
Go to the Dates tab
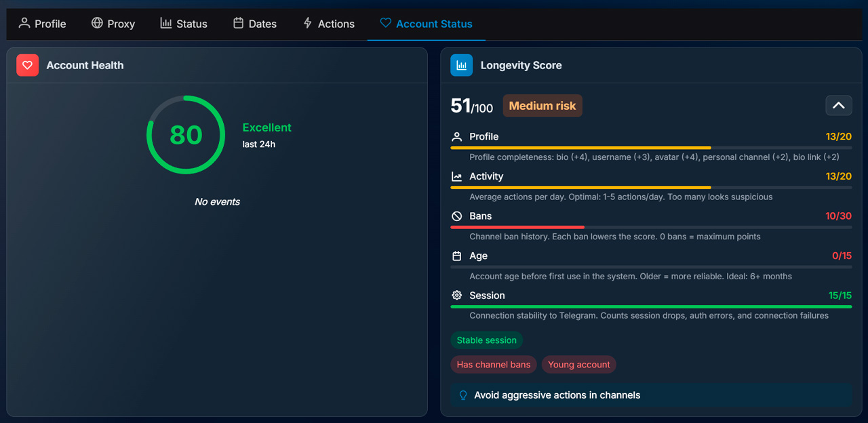[255, 24]
